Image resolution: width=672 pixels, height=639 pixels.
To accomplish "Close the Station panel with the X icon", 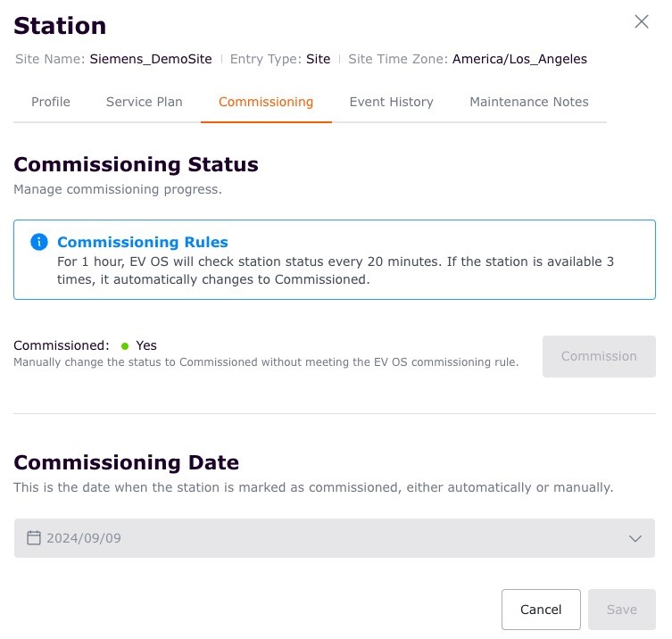I will tap(641, 22).
